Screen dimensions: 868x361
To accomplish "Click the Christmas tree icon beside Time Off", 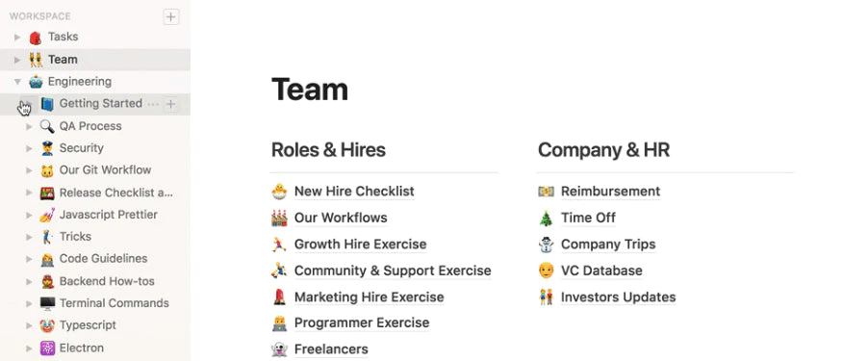I will pos(546,219).
